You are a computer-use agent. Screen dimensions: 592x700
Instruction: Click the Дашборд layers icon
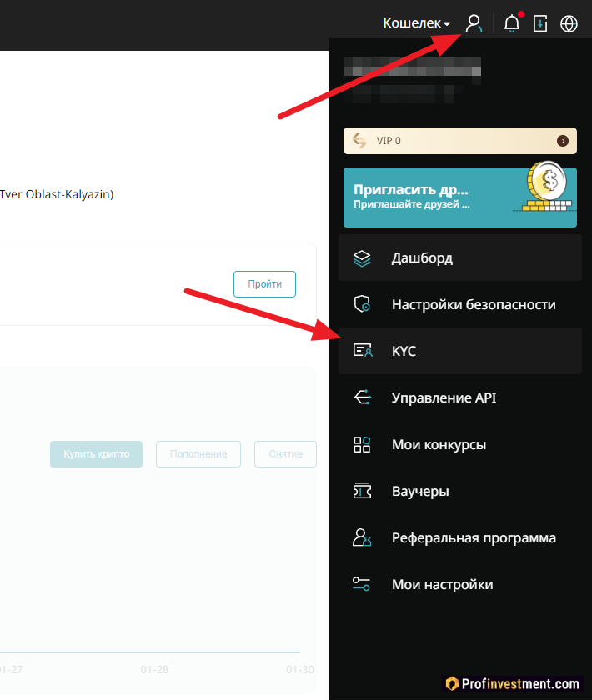(362, 258)
